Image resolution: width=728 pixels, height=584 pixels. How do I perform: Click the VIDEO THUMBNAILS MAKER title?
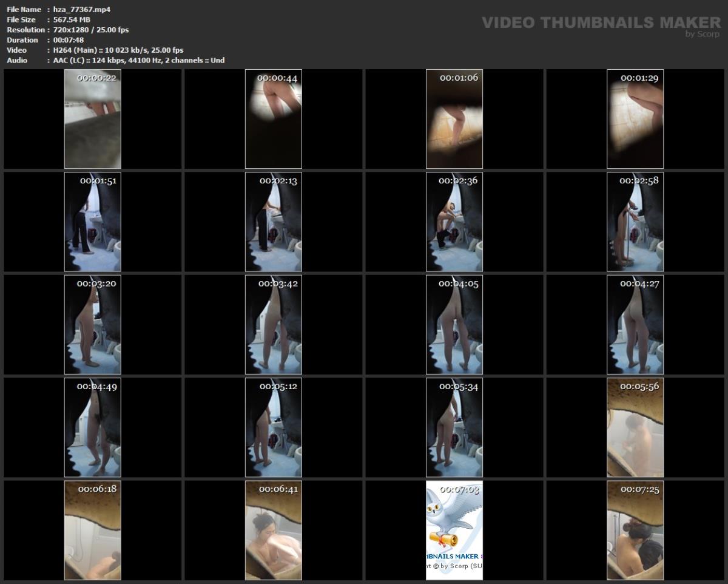(x=601, y=20)
